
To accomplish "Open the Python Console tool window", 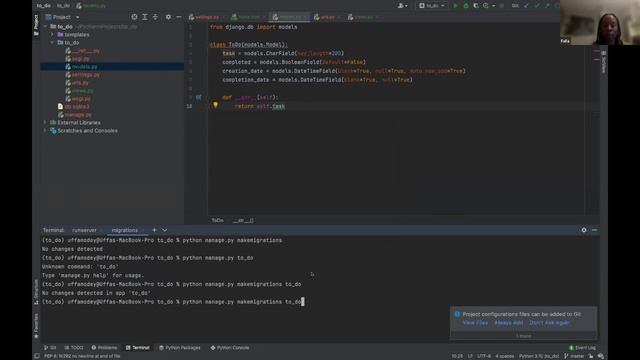I will [230, 348].
